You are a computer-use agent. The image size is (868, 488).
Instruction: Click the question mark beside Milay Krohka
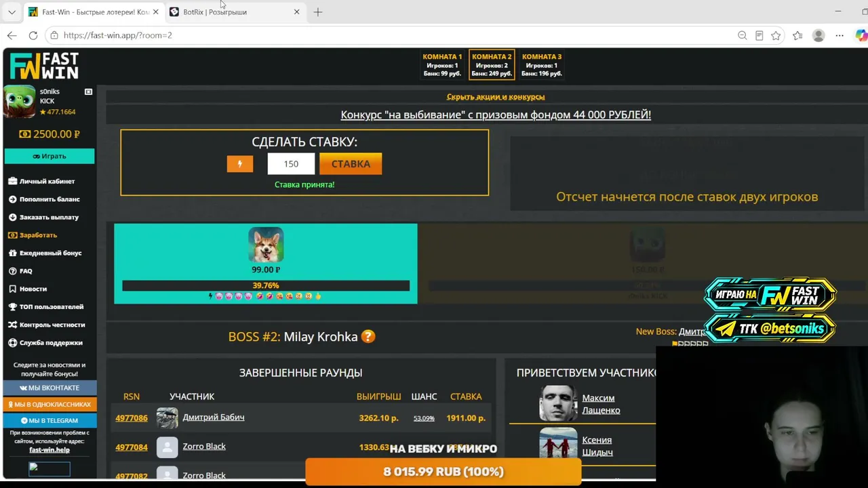click(x=368, y=336)
